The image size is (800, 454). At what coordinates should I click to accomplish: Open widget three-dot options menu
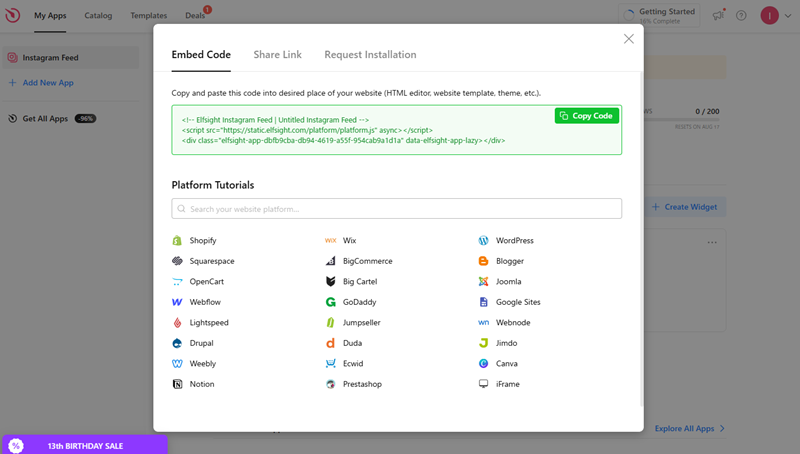point(712,242)
